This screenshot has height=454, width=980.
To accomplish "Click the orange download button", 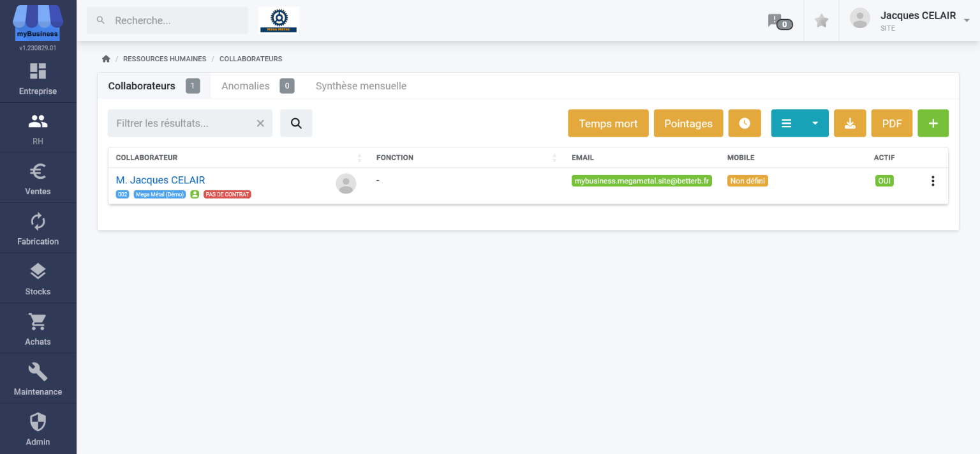I will point(850,123).
